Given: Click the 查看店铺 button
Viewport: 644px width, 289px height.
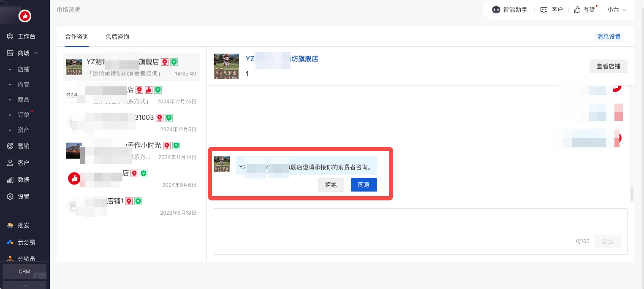Looking at the screenshot, I should click(609, 66).
